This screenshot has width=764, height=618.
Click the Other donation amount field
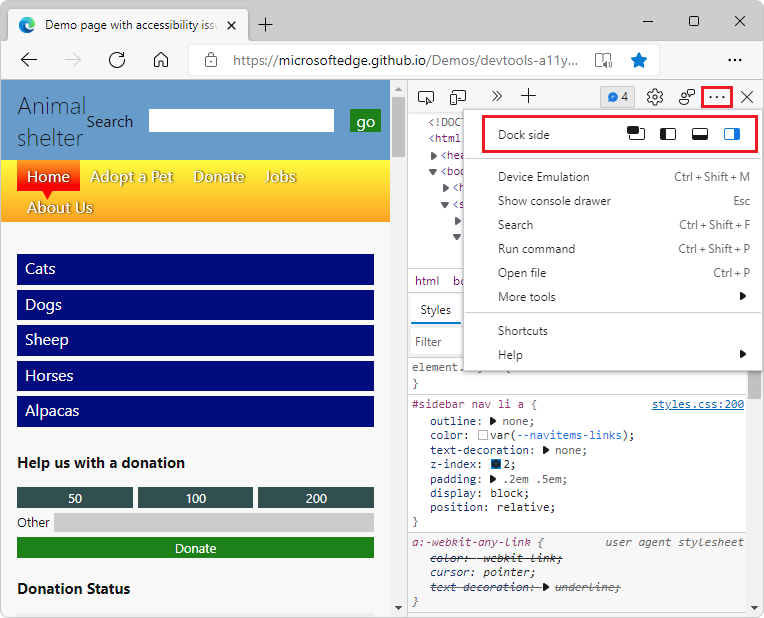coord(214,522)
